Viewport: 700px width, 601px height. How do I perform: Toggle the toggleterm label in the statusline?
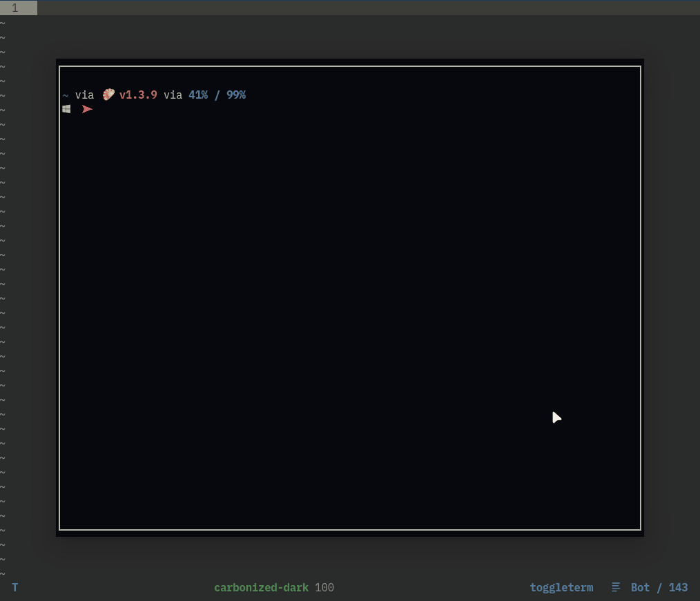tap(561, 587)
